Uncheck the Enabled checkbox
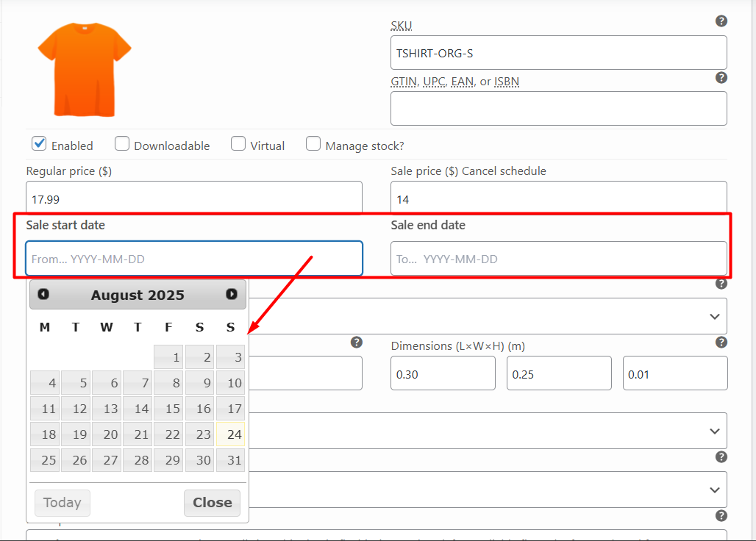Image resolution: width=756 pixels, height=541 pixels. tap(39, 143)
